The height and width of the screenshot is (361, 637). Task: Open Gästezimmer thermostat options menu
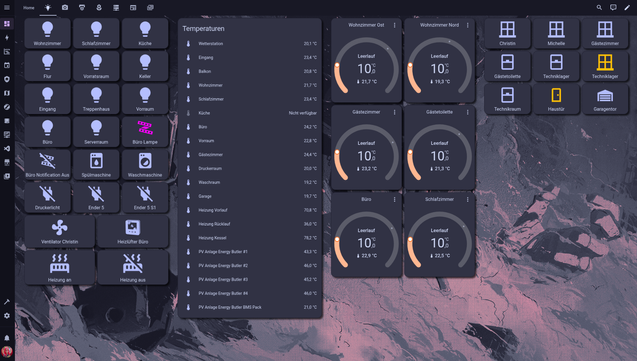tap(394, 112)
